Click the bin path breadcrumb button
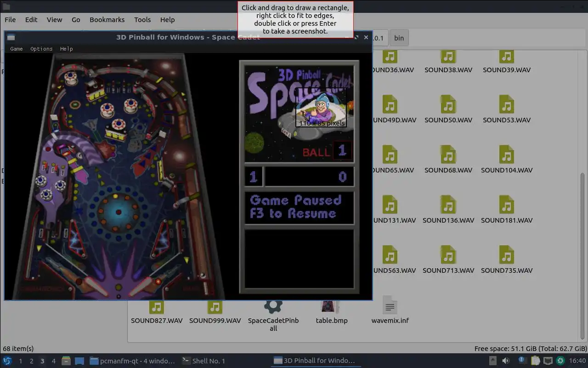 (x=399, y=38)
